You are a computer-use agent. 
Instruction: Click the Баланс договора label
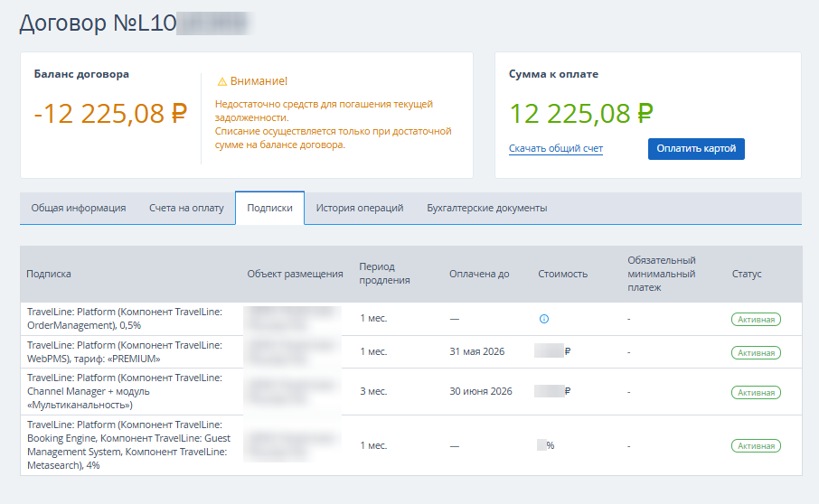(x=81, y=74)
